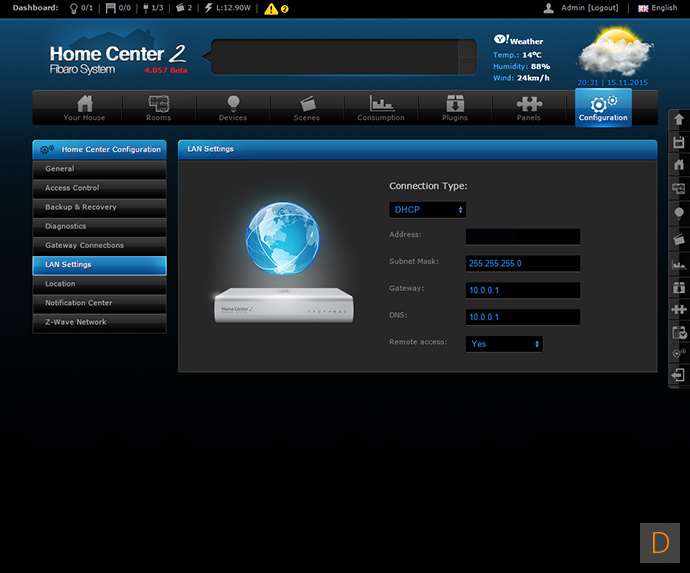Select General in configuration menu
Image resolution: width=690 pixels, height=573 pixels.
tap(99, 169)
